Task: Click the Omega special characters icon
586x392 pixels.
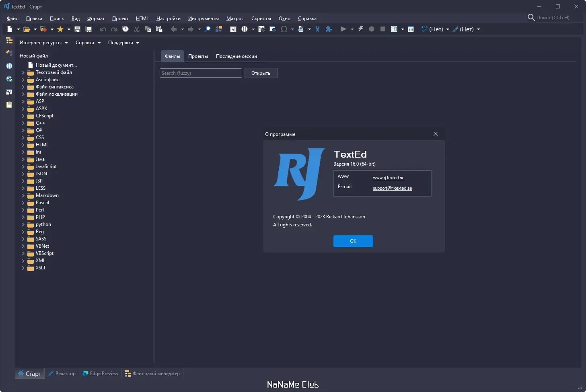Action: [284, 29]
